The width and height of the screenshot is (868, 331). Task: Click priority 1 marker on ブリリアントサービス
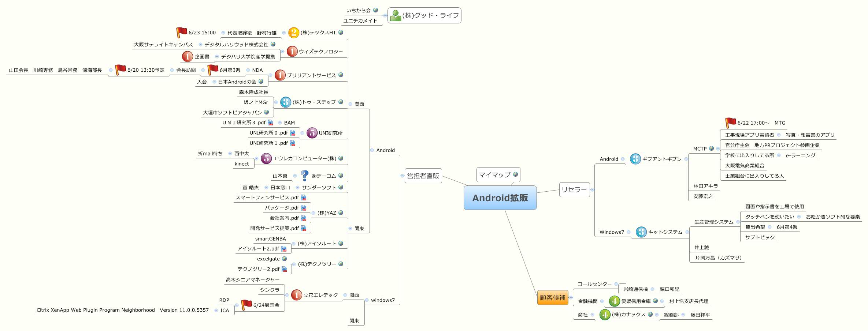coord(280,75)
